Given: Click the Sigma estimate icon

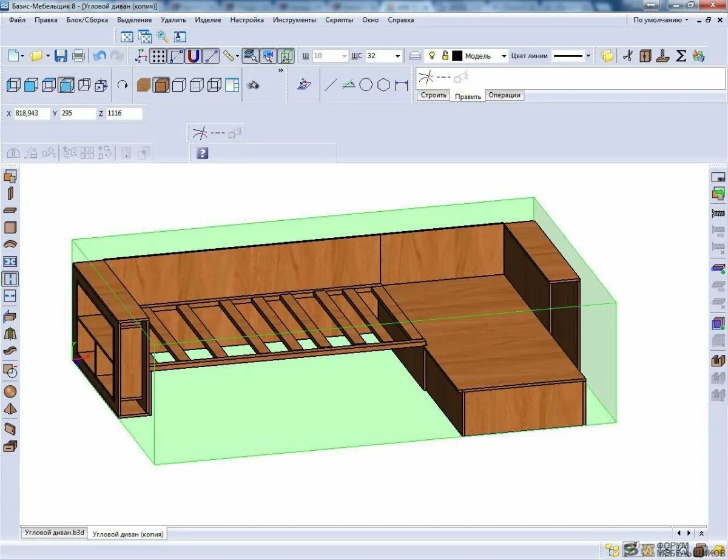Looking at the screenshot, I should pyautogui.click(x=681, y=56).
